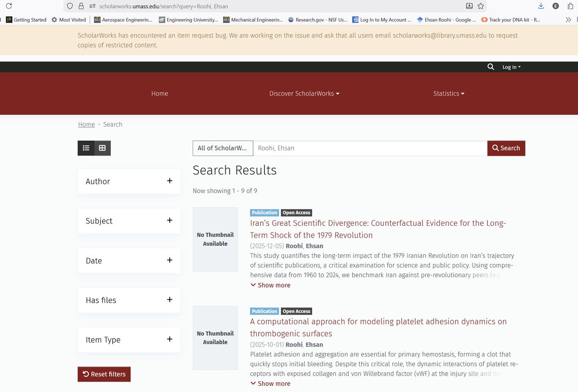Screen dimensions: 578x392
Task: Click the red Search button
Action: pyautogui.click(x=506, y=148)
